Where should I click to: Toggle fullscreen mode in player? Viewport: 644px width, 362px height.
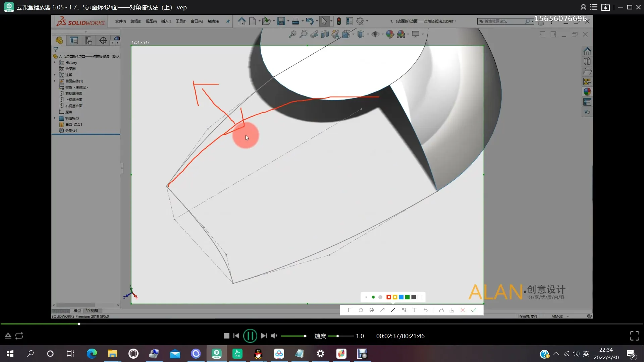[x=634, y=336]
